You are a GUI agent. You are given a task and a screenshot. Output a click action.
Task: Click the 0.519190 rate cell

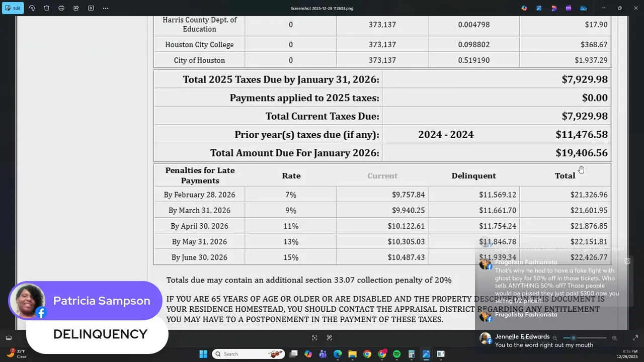pyautogui.click(x=473, y=60)
